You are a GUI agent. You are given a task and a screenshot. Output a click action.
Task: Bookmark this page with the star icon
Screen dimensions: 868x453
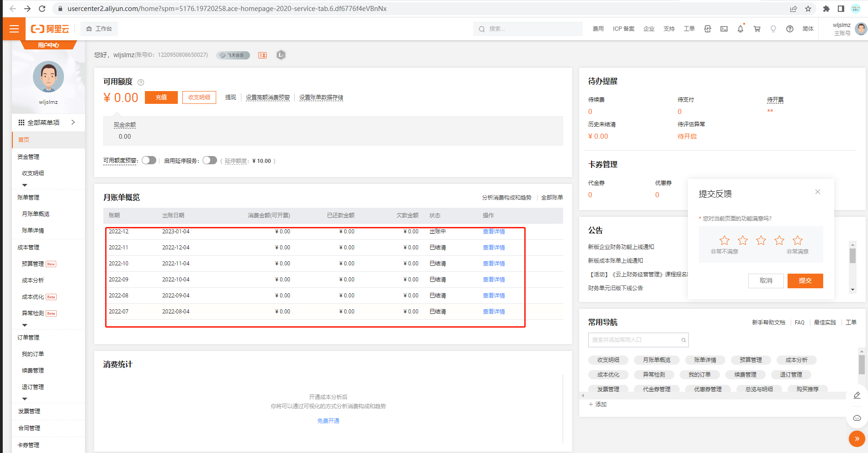click(808, 9)
